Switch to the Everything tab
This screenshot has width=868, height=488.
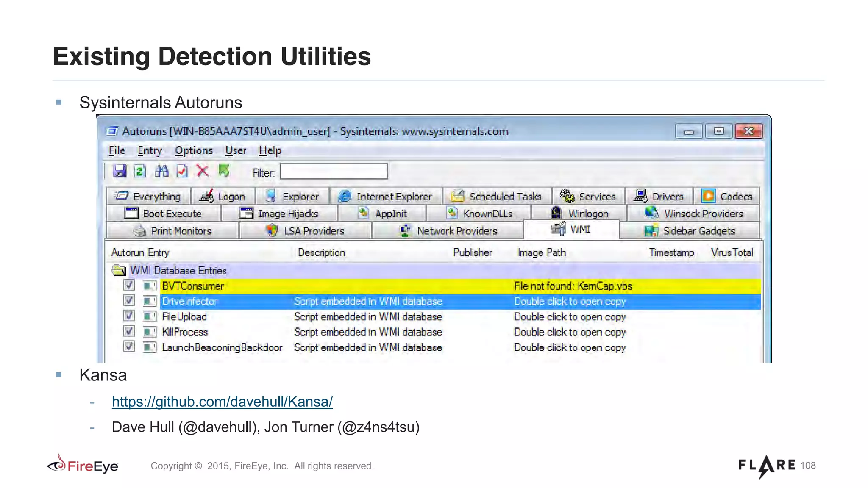148,196
